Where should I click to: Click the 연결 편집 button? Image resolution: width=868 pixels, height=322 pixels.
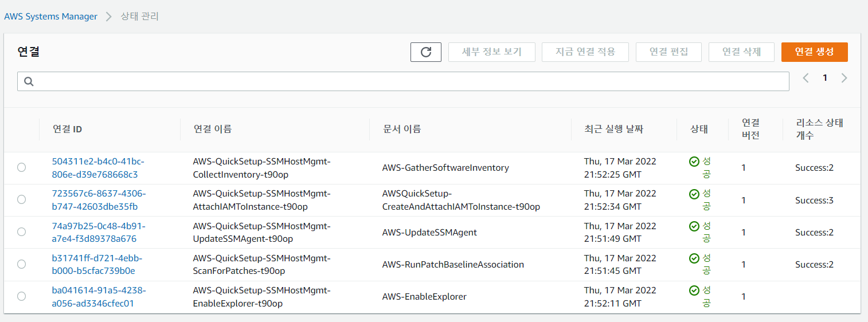click(x=669, y=52)
